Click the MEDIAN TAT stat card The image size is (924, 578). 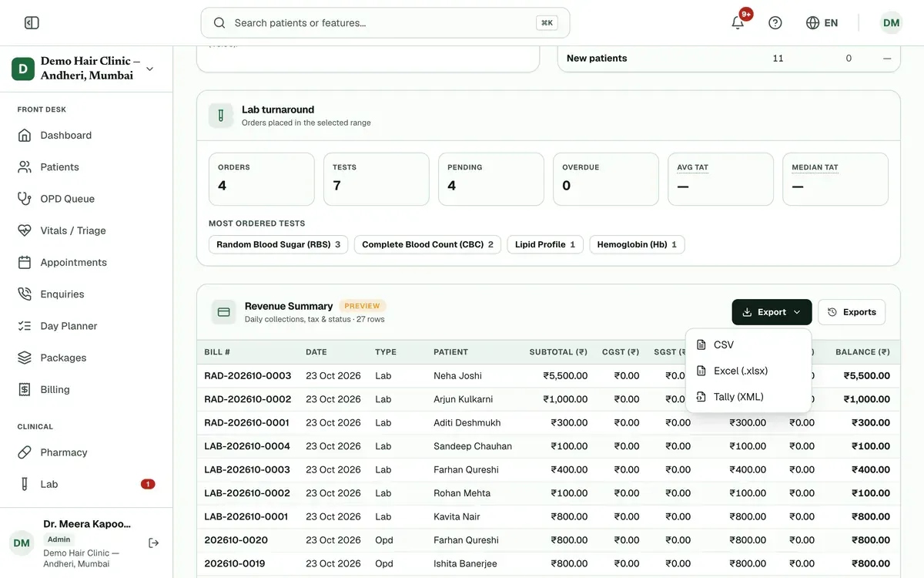(835, 179)
